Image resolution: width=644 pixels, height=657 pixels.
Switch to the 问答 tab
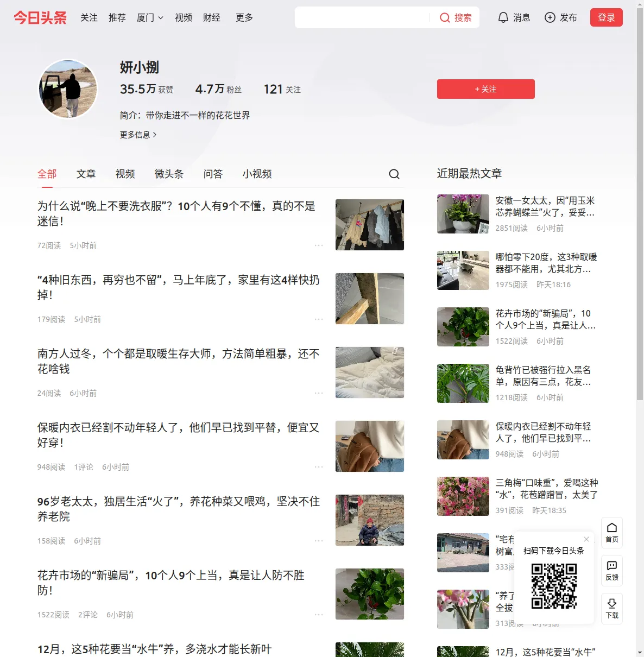click(x=213, y=174)
